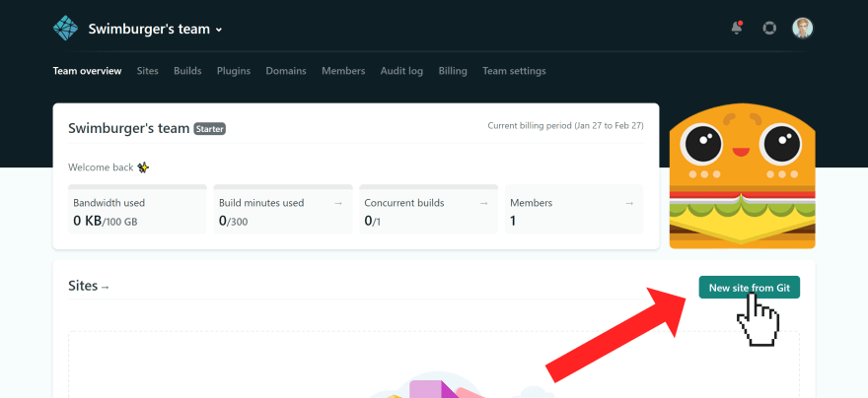This screenshot has height=398, width=868.
Task: Click the arrow on Build minutes card
Action: [x=338, y=203]
